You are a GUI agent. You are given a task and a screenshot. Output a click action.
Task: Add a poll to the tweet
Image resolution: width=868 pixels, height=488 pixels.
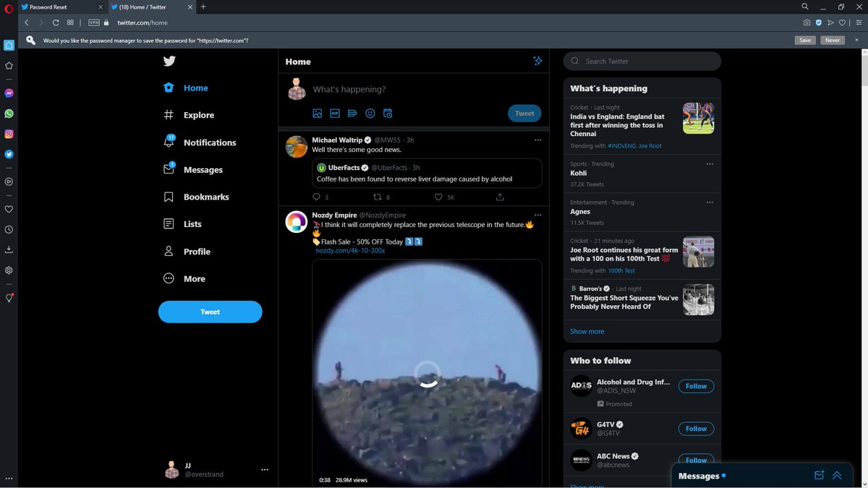point(352,114)
